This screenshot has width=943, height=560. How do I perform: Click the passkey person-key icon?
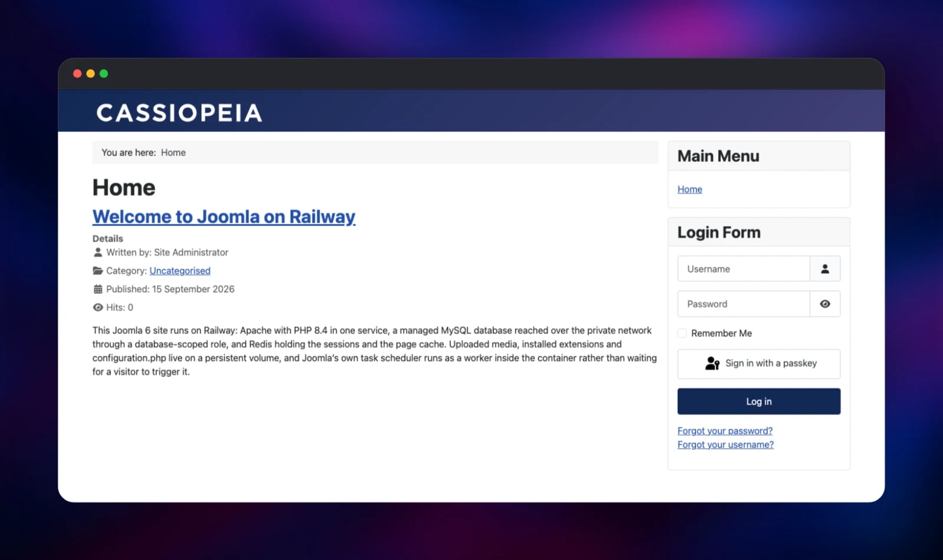712,363
